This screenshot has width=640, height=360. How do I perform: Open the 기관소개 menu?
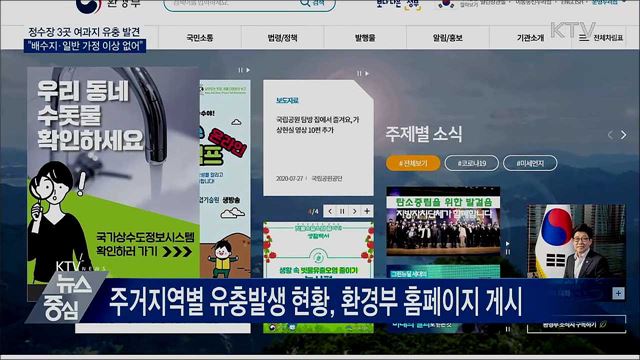click(x=530, y=38)
